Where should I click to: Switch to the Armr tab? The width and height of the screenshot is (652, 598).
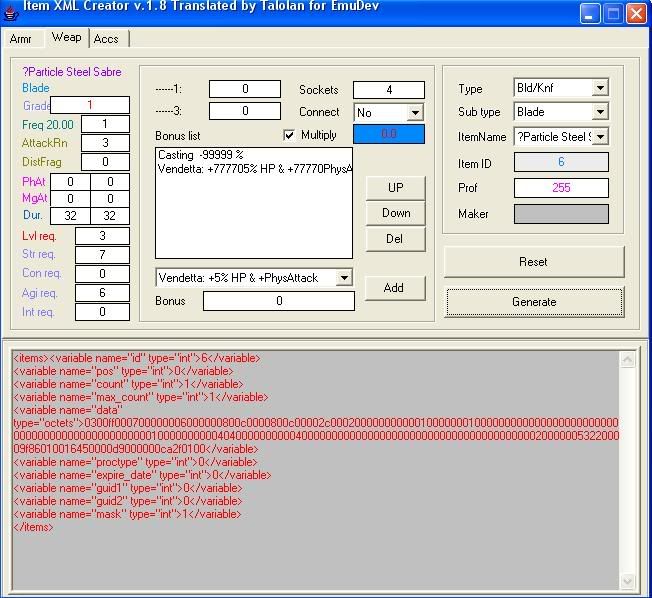click(21, 39)
